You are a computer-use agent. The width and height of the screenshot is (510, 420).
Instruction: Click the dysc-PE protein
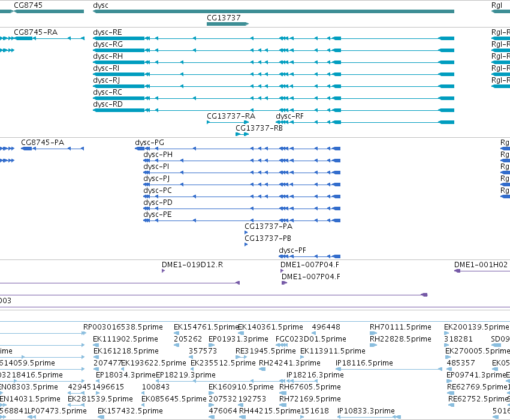242,220
